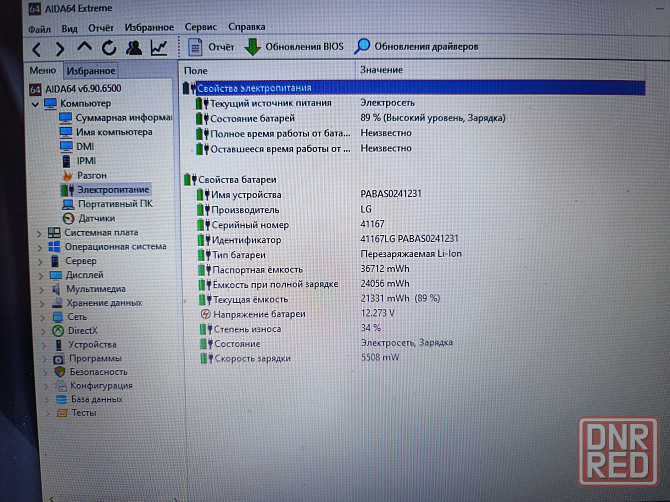The height and width of the screenshot is (502, 670).
Task: Click the Отчёт report toolbar button
Action: (211, 47)
